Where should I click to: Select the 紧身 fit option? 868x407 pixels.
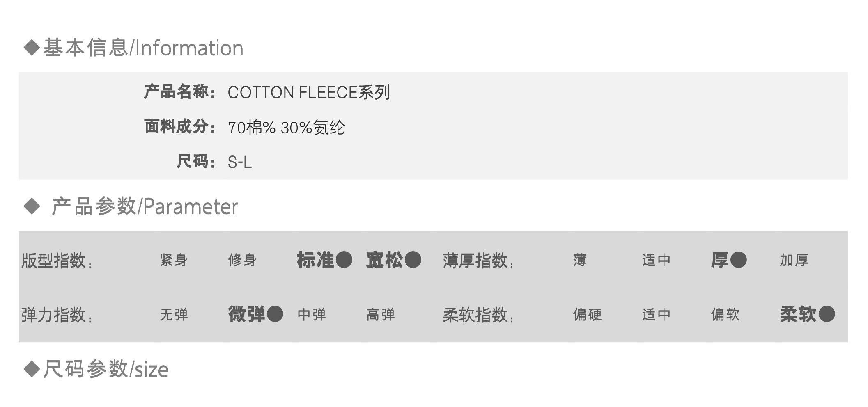(x=174, y=260)
